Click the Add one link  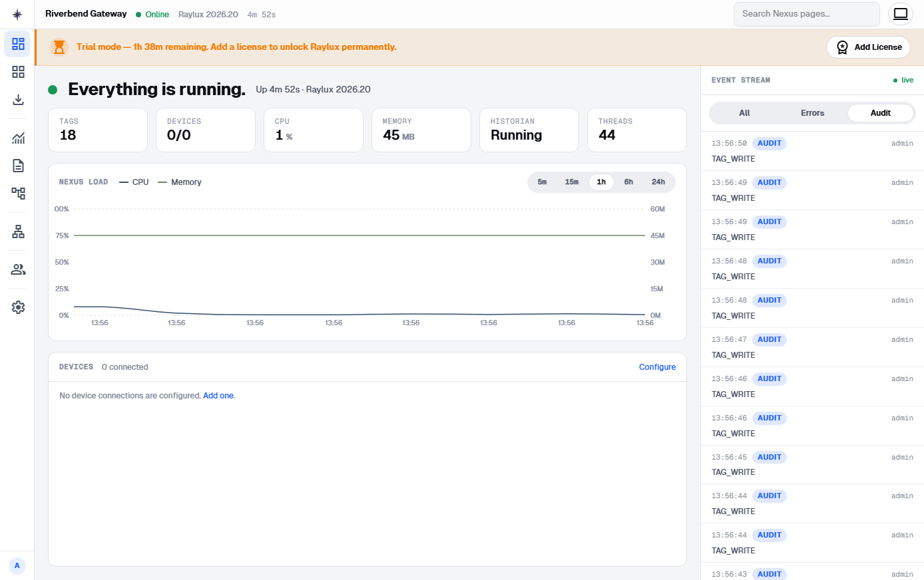tap(218, 396)
